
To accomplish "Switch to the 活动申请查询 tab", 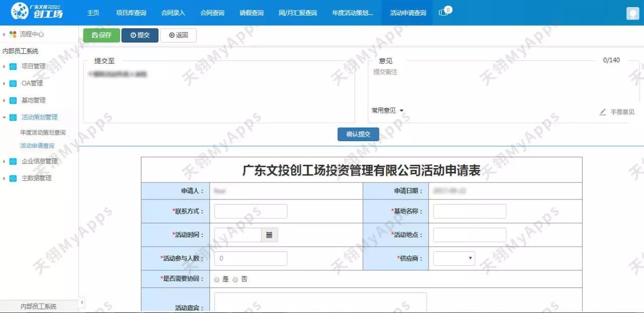I will pos(408,13).
